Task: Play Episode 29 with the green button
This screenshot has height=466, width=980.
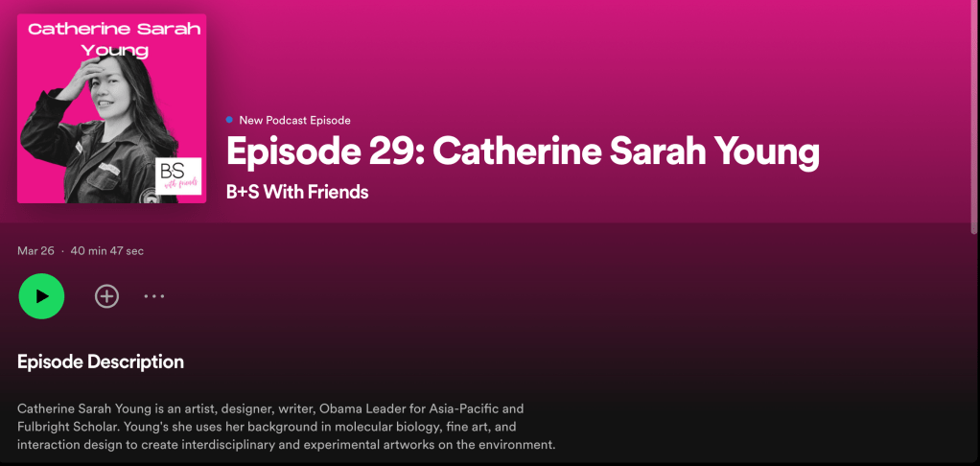Action: point(41,296)
